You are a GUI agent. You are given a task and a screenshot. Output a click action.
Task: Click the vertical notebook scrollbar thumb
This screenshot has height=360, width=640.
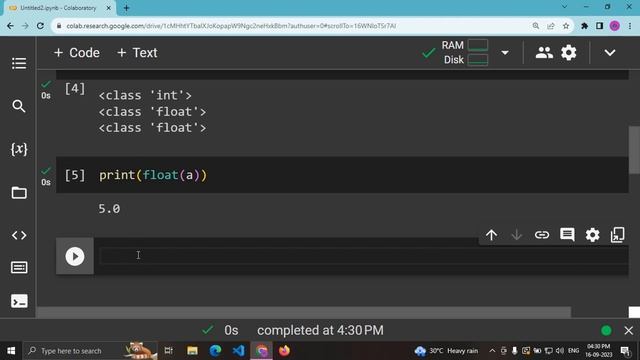point(634,150)
